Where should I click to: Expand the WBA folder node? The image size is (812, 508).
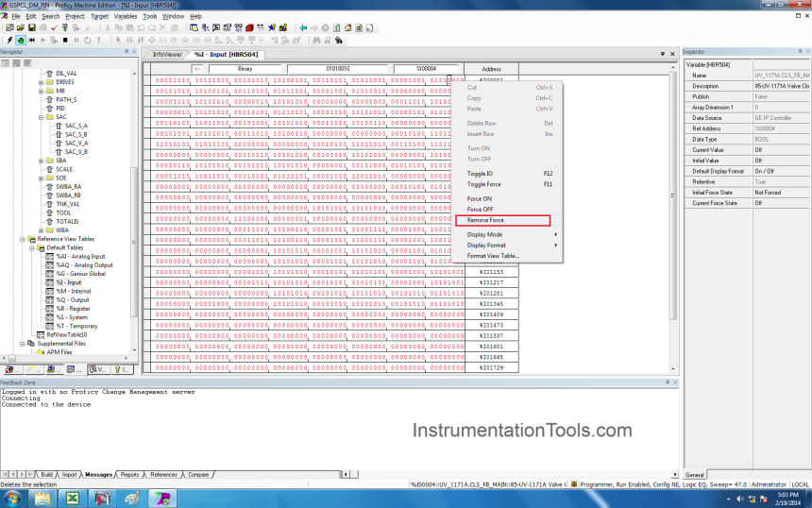(41, 230)
